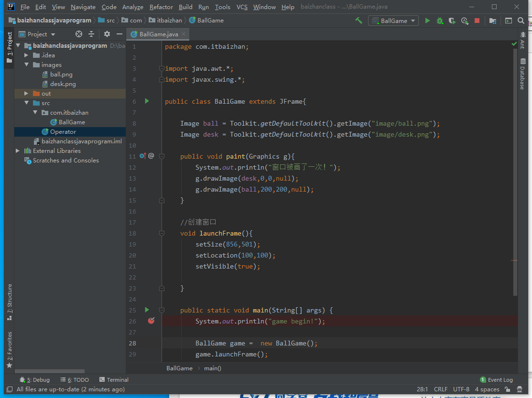Collapse baizhanclassjavaprogram root node

click(x=18, y=45)
